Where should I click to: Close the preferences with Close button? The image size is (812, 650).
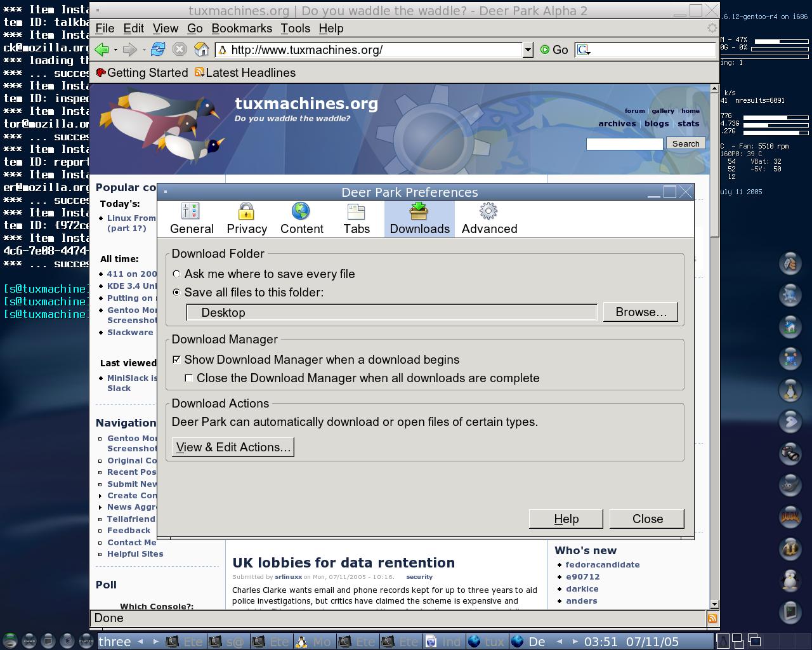(x=647, y=519)
